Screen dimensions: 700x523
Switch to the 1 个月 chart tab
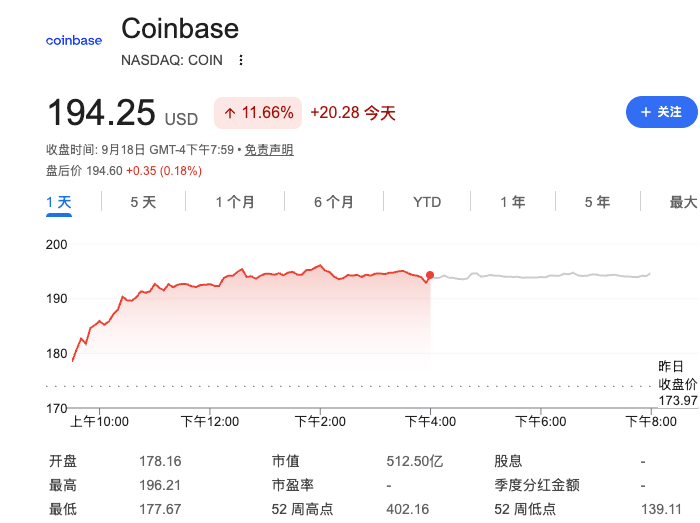(235, 202)
